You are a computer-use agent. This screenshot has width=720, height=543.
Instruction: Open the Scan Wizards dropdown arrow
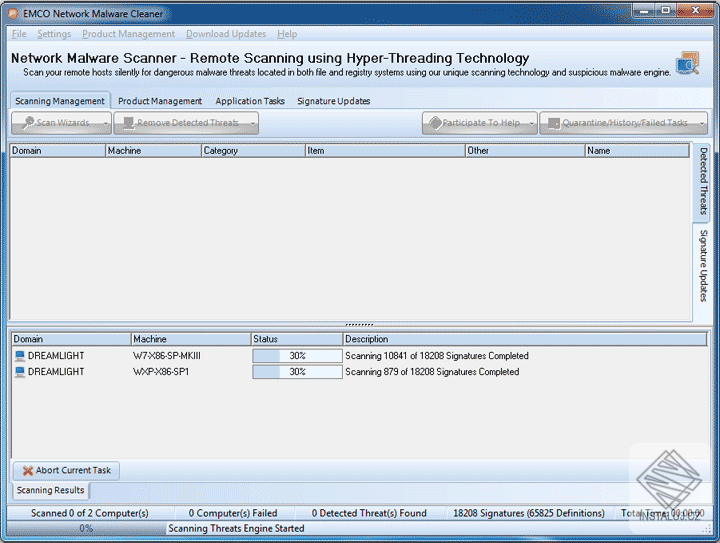(106, 123)
